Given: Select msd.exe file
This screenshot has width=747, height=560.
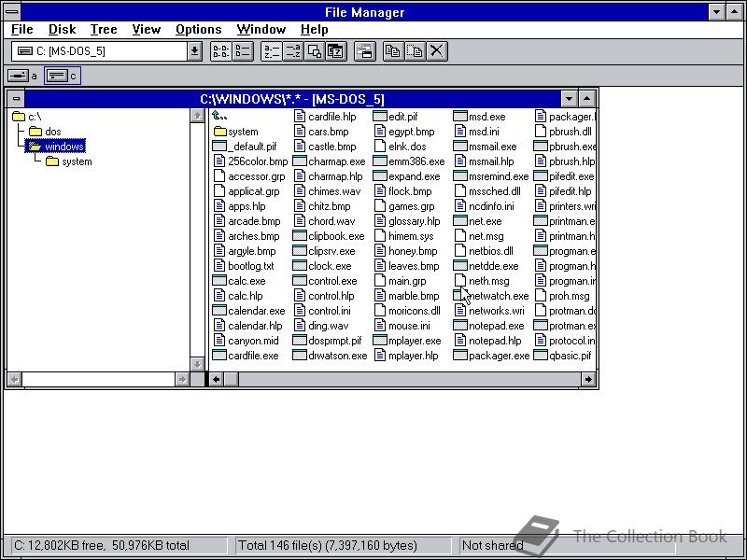Looking at the screenshot, I should pyautogui.click(x=480, y=117).
